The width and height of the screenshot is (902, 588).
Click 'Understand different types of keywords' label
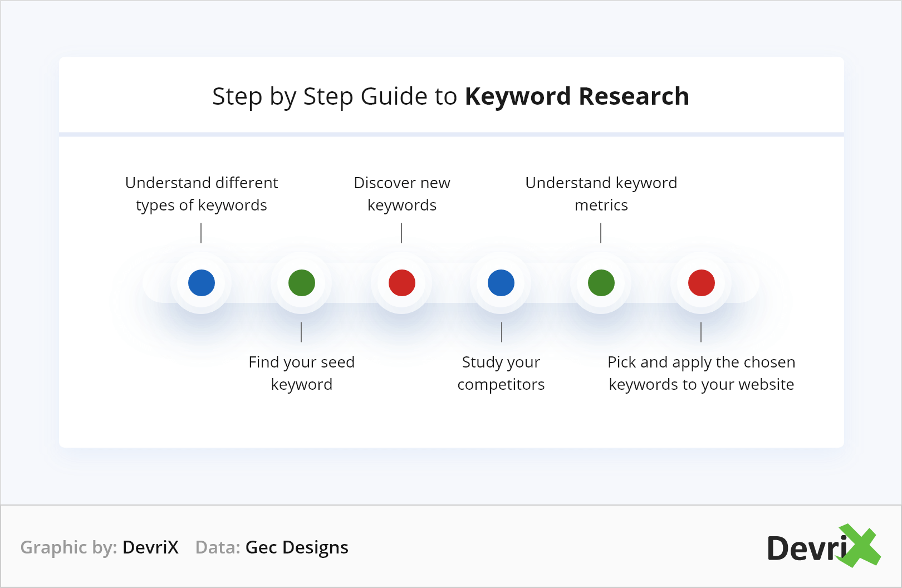tap(202, 194)
